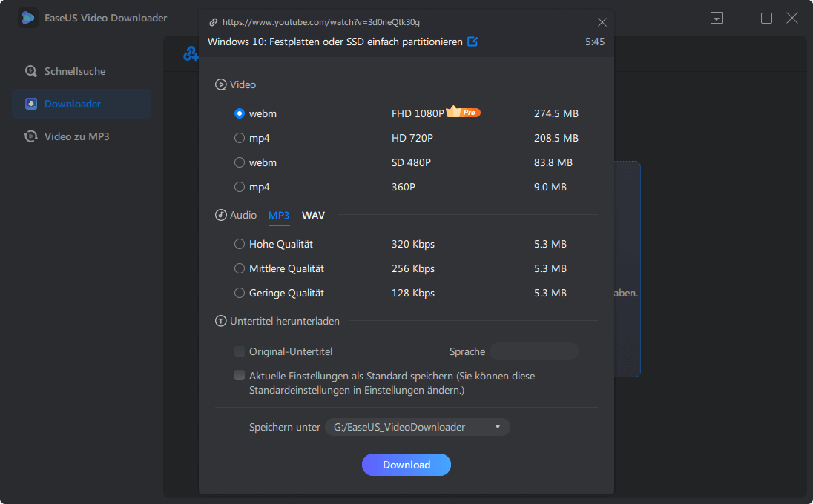This screenshot has width=813, height=504.
Task: Select the webm FHD 1080P radio button
Action: click(x=240, y=113)
